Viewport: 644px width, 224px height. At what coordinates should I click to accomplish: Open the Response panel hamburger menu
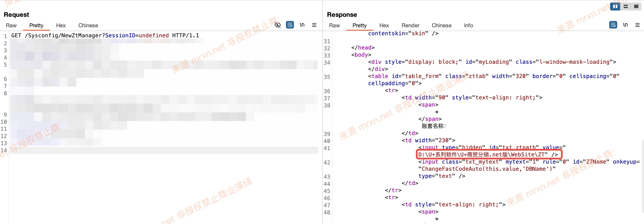pyautogui.click(x=638, y=25)
